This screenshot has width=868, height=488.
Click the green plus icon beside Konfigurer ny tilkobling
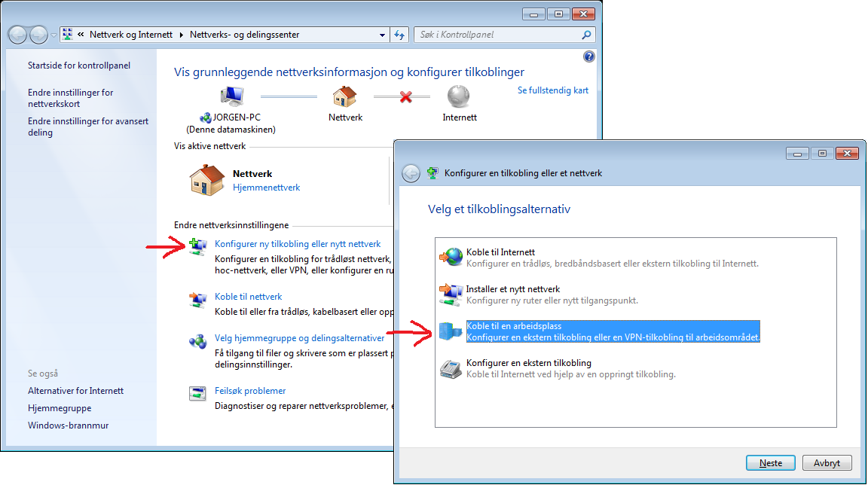[x=197, y=248]
